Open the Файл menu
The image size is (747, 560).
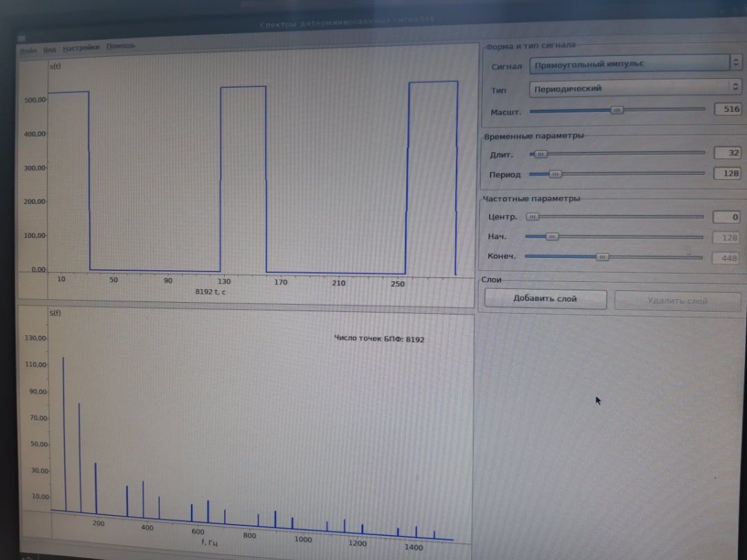pyautogui.click(x=28, y=50)
